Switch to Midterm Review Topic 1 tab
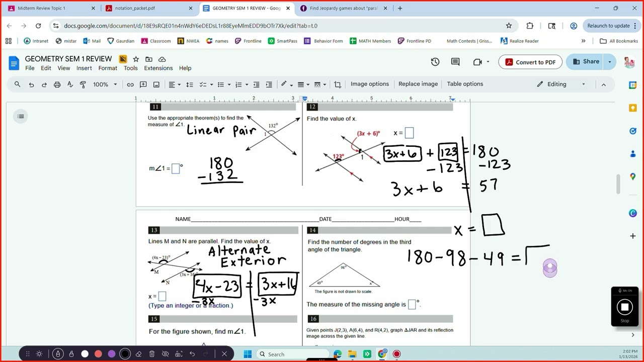This screenshot has height=362, width=644. (x=50, y=8)
